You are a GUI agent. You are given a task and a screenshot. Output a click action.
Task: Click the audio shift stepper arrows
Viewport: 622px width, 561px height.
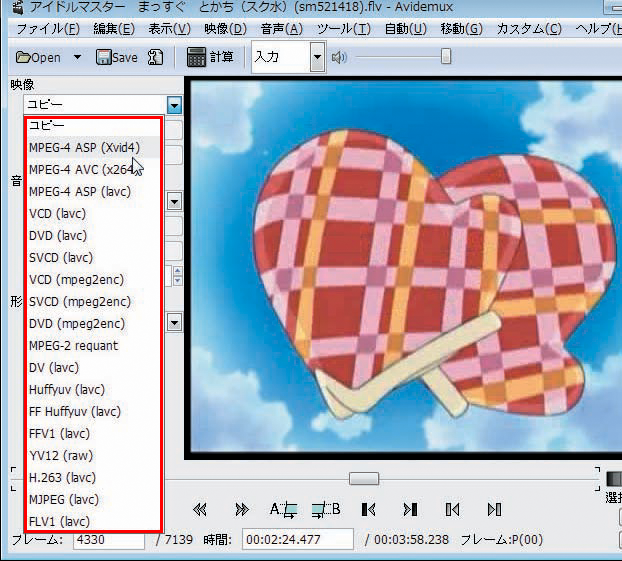tap(177, 276)
